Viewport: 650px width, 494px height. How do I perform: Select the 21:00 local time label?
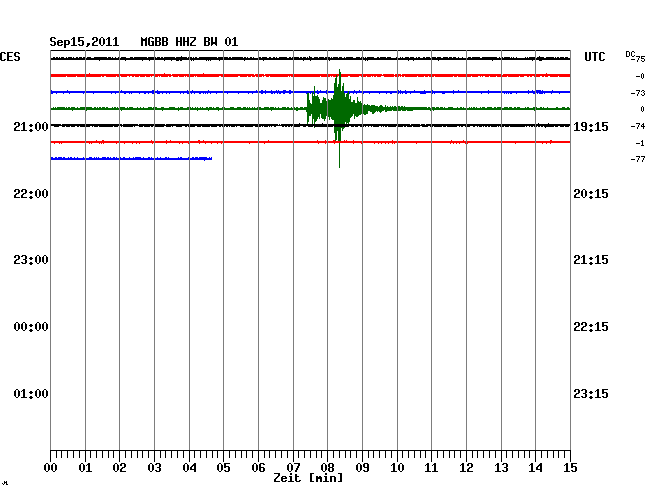click(31, 126)
